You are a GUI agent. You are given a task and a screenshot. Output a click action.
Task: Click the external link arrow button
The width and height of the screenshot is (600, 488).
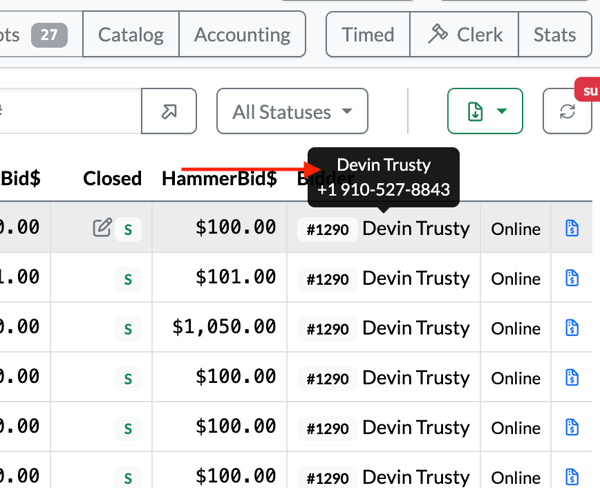(x=169, y=111)
